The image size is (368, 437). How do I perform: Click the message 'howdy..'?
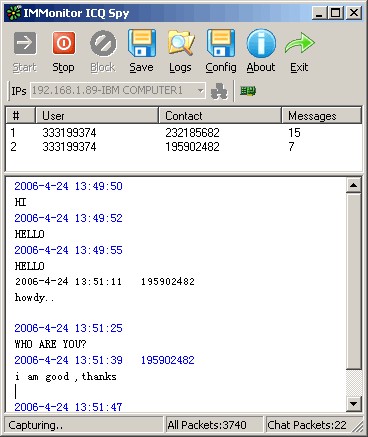(x=34, y=297)
